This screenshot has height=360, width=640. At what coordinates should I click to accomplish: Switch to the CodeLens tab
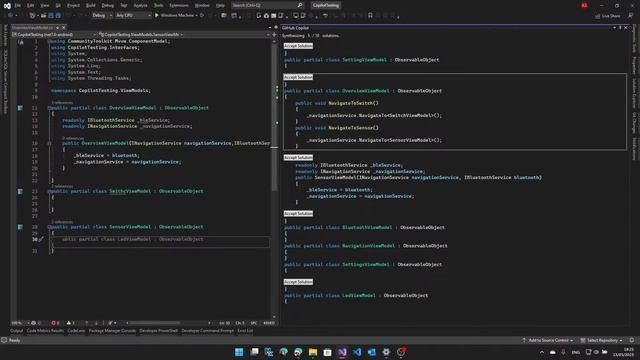tap(76, 331)
